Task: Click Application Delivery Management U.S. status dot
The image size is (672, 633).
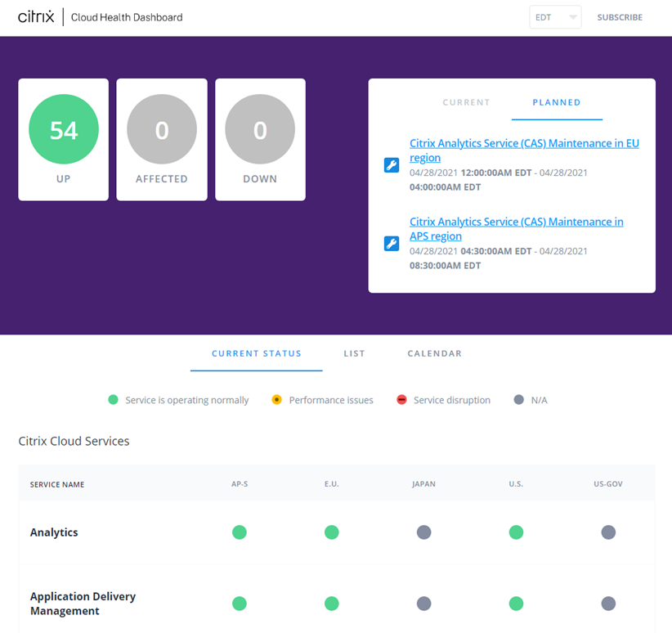Action: pos(516,604)
